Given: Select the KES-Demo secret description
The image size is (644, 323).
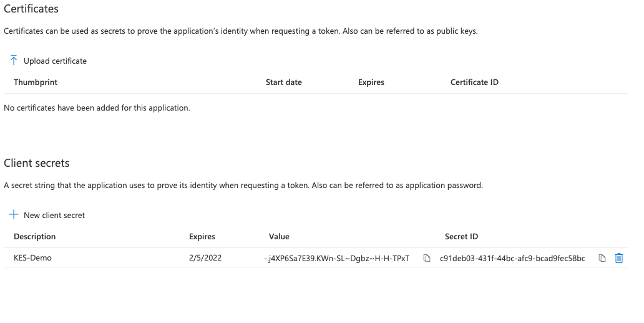Looking at the screenshot, I should click(32, 257).
